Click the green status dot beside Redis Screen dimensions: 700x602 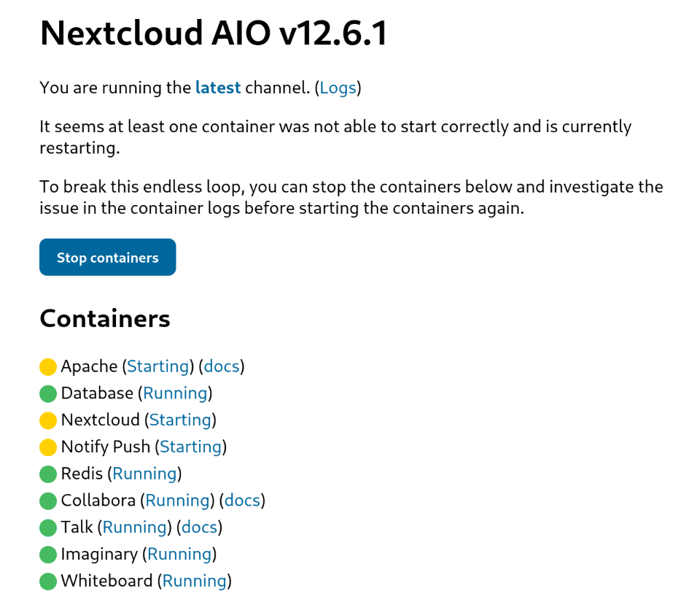point(48,474)
